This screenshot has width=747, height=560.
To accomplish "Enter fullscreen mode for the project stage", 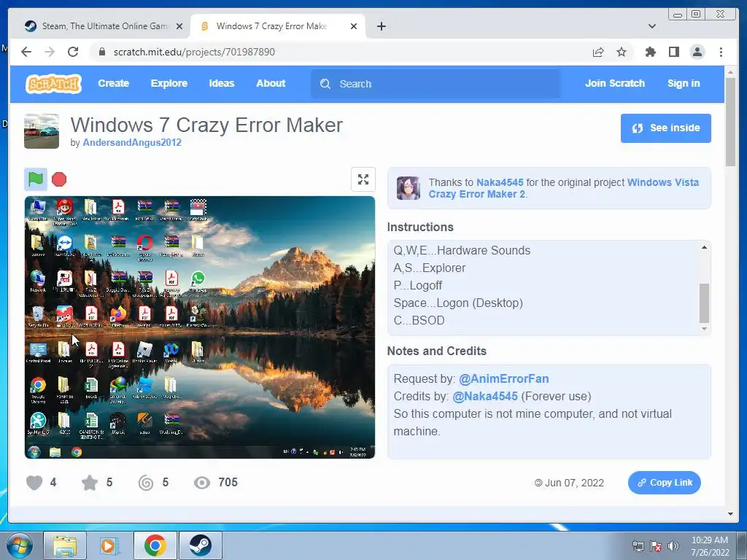I will click(x=363, y=179).
